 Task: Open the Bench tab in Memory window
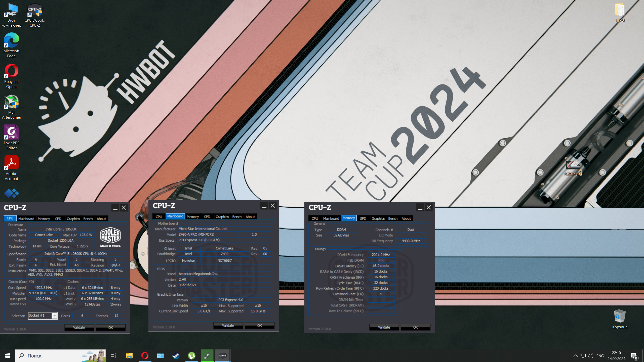click(393, 218)
